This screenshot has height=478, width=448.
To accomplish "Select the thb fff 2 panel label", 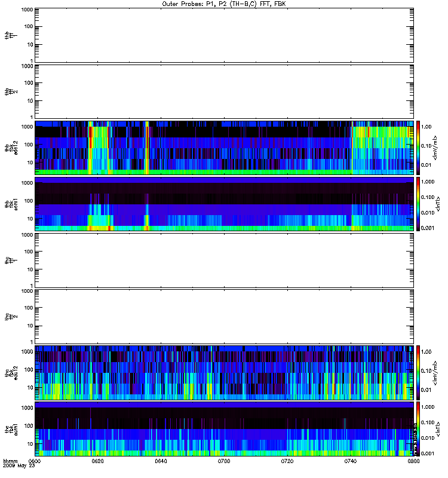I will coord(11,91).
